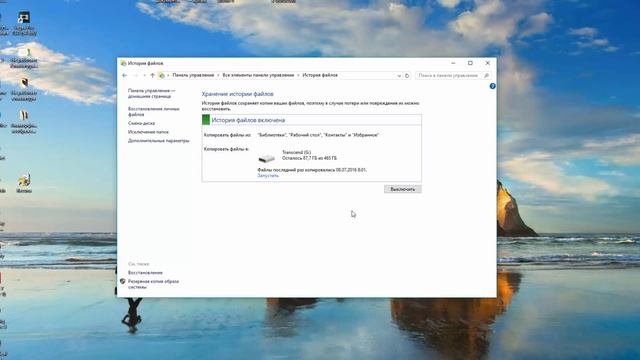Click the Осталось 87,7 ГБ из 465 ГБ text

309,158
